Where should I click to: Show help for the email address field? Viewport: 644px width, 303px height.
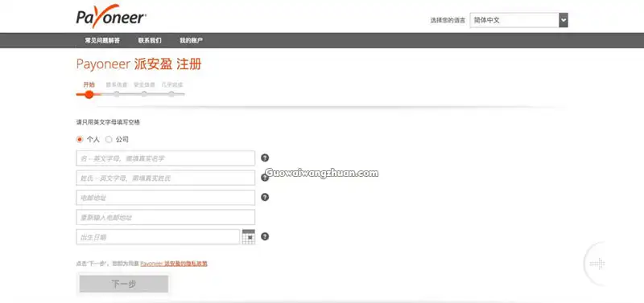point(265,197)
